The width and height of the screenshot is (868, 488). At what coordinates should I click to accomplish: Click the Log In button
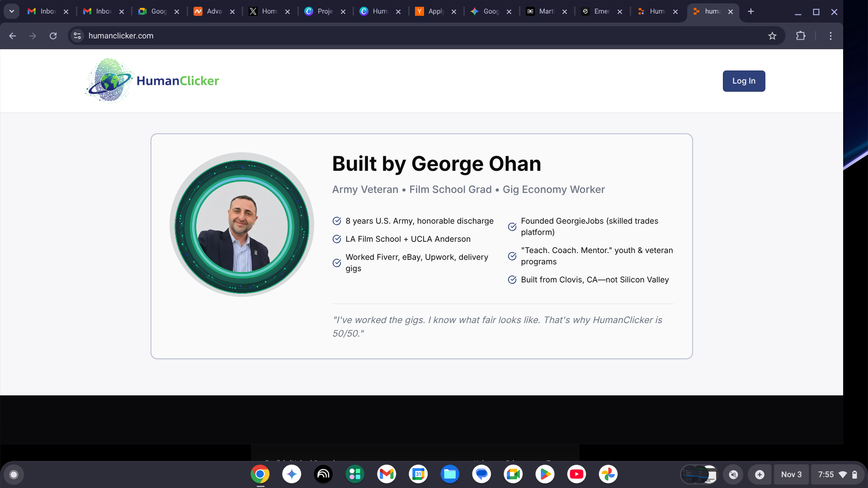744,81
